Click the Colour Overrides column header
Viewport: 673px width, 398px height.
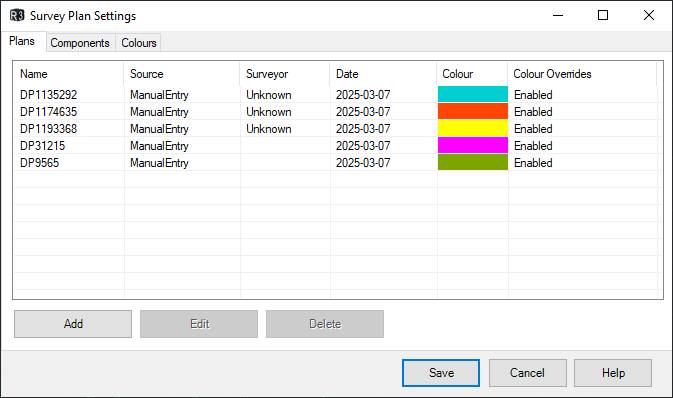(582, 74)
